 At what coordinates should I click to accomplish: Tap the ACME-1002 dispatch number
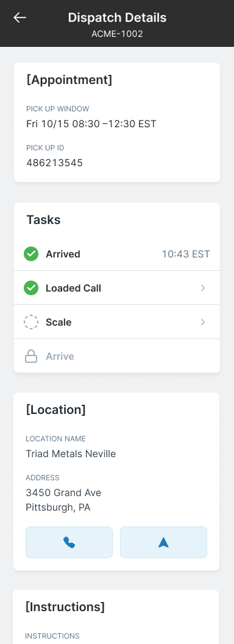pyautogui.click(x=117, y=34)
